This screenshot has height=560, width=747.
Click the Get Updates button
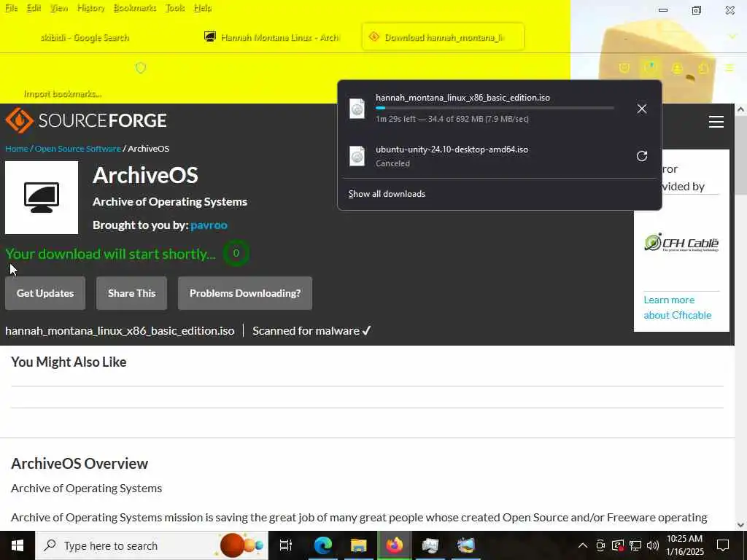45,293
